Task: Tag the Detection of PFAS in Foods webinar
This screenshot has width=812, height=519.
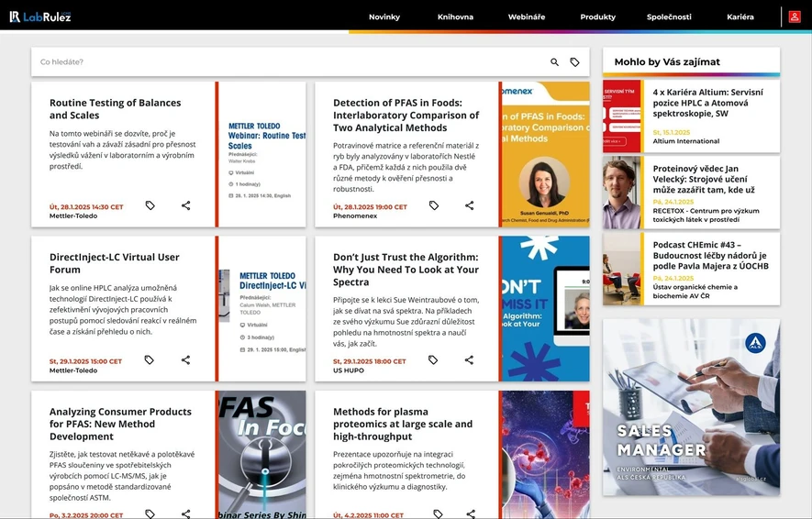Action: [434, 205]
